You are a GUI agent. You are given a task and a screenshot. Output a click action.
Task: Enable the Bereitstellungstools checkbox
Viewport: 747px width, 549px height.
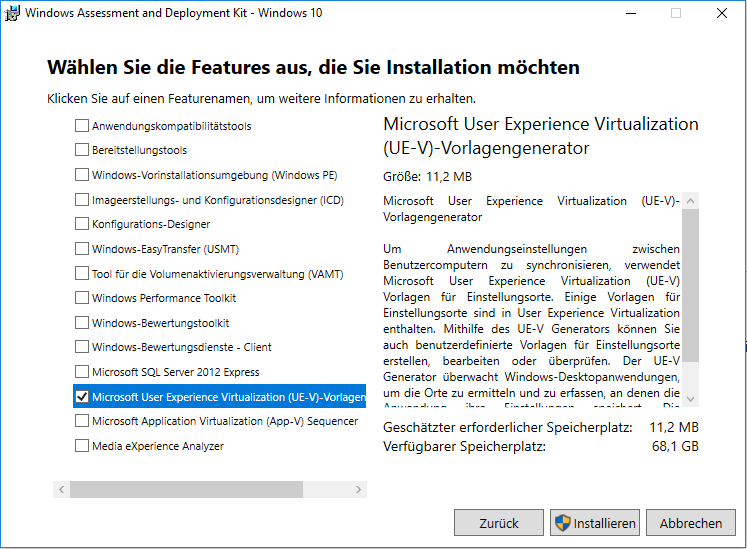tap(82, 150)
